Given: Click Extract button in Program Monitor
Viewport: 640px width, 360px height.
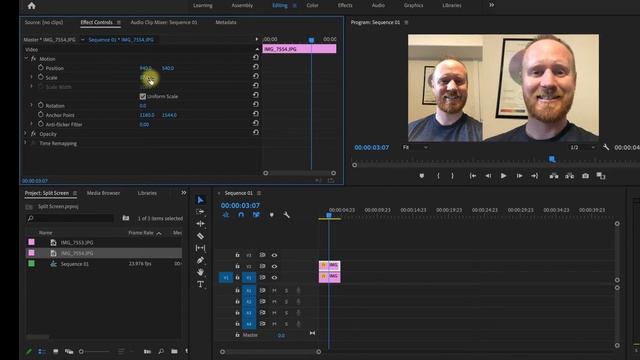Looking at the screenshot, I should 569,176.
